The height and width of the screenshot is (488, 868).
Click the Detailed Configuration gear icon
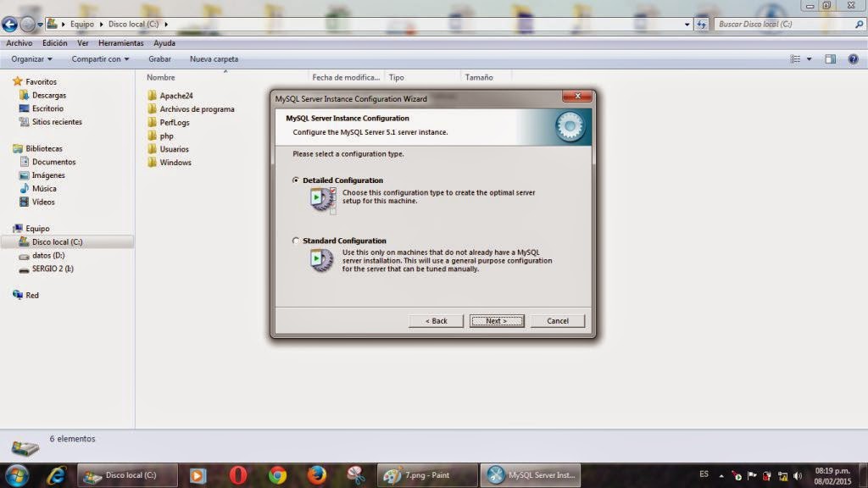[x=322, y=198]
